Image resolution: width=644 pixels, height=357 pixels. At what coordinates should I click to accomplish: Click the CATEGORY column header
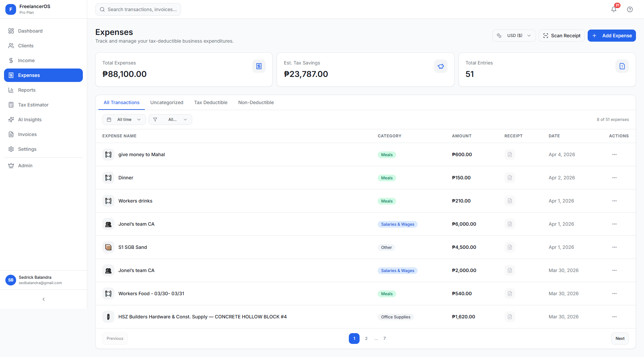coord(389,136)
